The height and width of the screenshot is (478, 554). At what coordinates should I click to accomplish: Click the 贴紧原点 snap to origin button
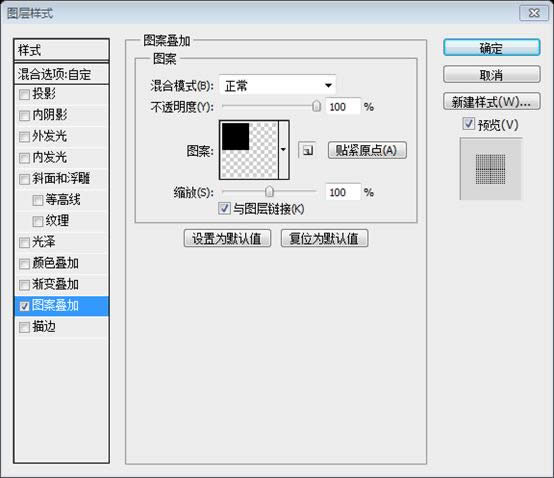[367, 151]
